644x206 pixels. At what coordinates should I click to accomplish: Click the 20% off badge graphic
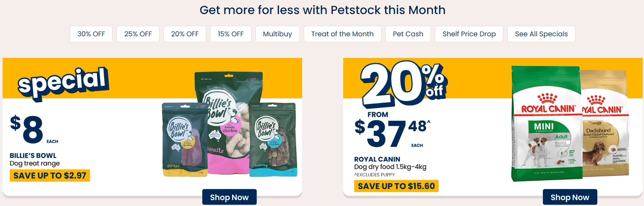tap(403, 84)
